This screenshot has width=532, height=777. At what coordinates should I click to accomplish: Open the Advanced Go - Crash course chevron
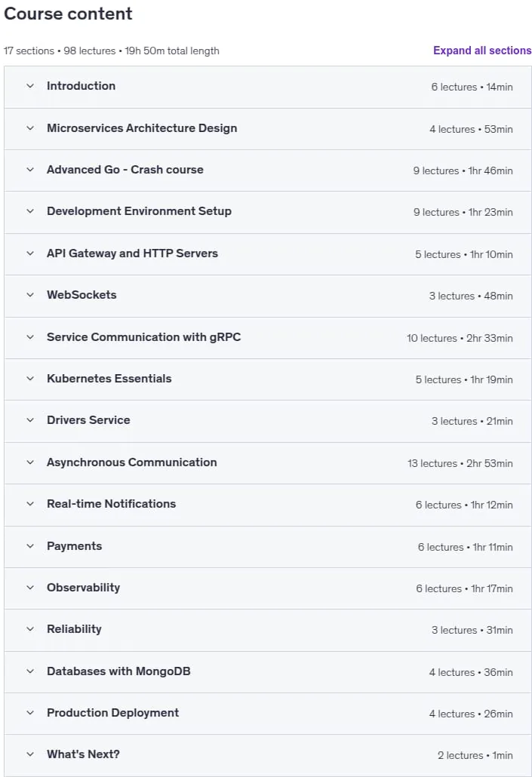coord(30,170)
